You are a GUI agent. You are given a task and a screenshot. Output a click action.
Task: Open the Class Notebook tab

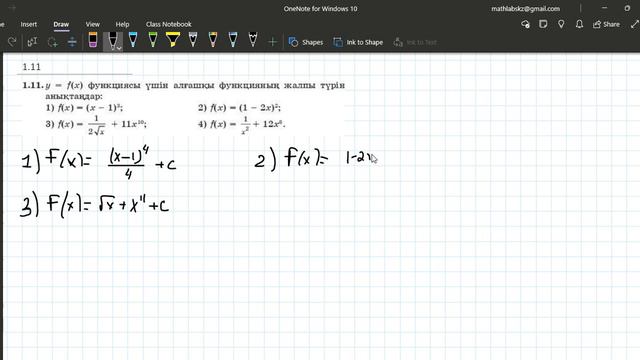pyautogui.click(x=169, y=24)
